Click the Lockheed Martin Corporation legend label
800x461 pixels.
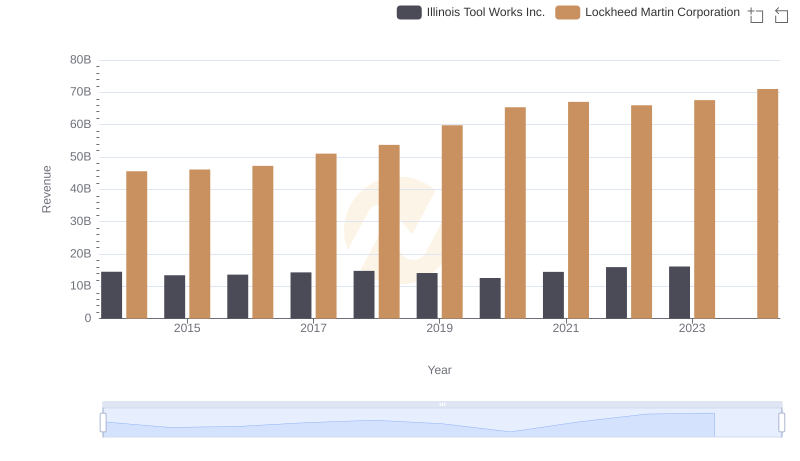(662, 12)
